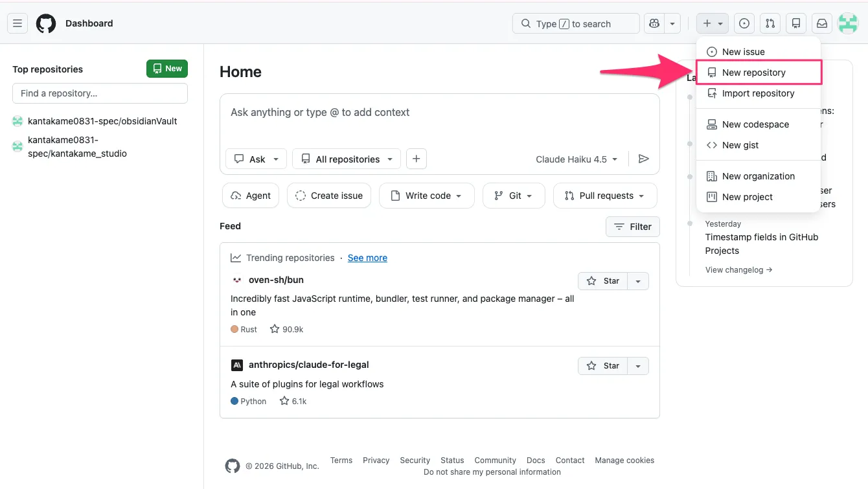
Task: Select Import repository from the menu
Action: point(759,93)
